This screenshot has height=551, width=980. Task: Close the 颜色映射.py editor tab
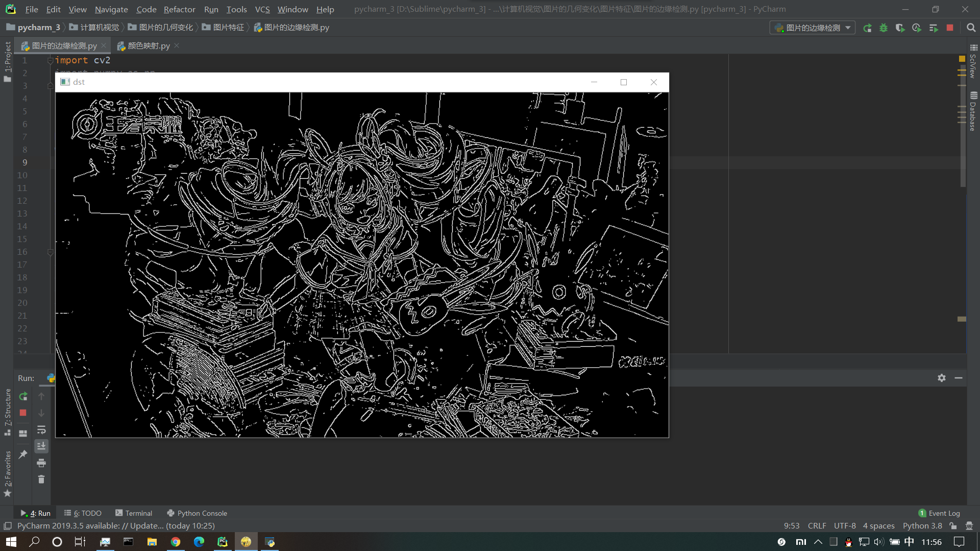(177, 45)
